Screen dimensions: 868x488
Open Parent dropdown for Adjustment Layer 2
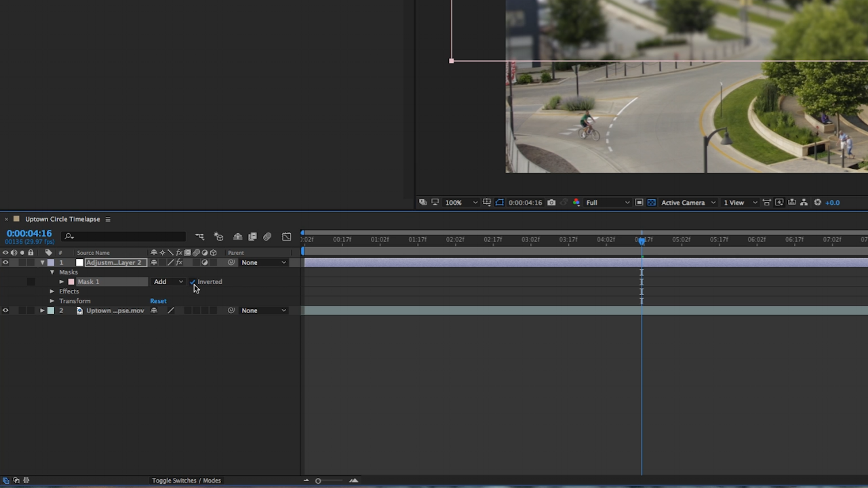pyautogui.click(x=264, y=262)
